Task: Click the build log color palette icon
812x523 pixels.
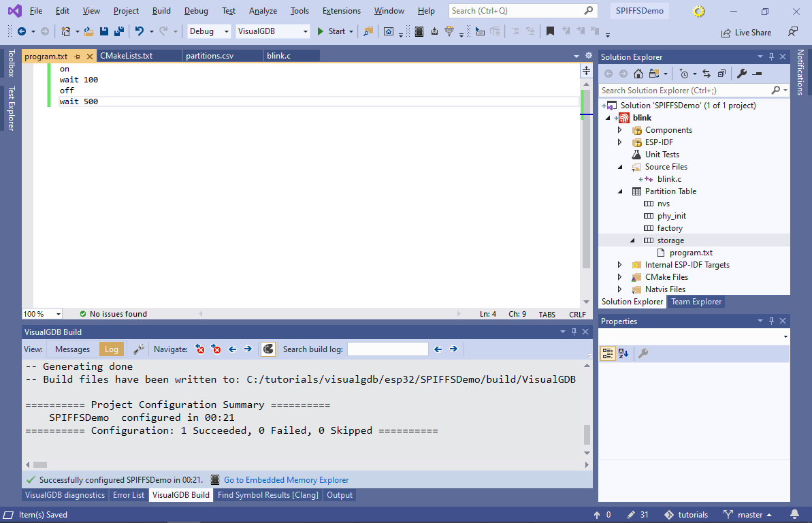Action: (x=268, y=349)
